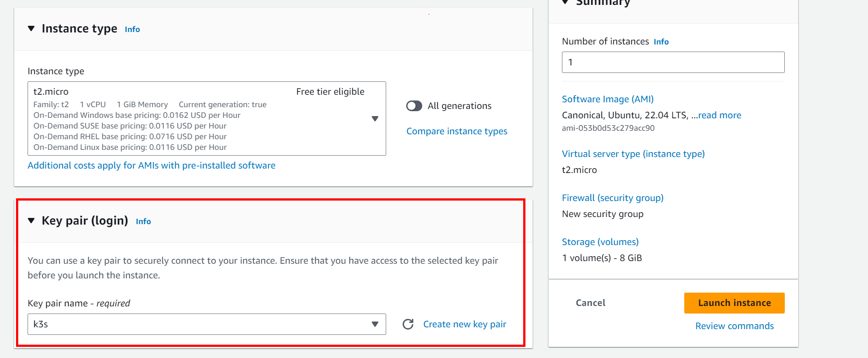Refresh the key pair list
The height and width of the screenshot is (358, 868).
pyautogui.click(x=408, y=324)
